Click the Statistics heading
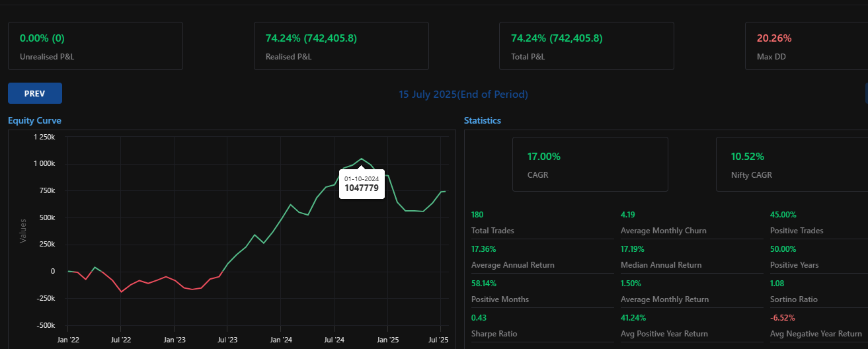The image size is (868, 349). pyautogui.click(x=483, y=121)
